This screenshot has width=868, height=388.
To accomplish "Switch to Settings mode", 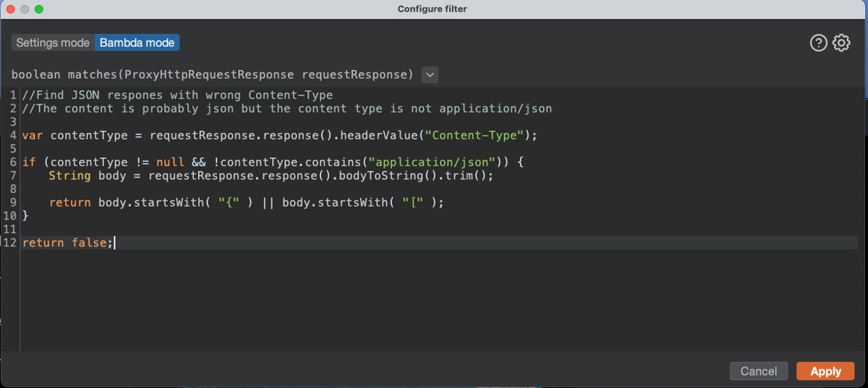I will click(x=53, y=43).
